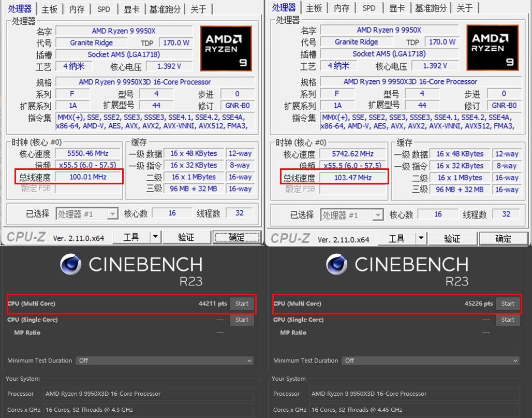Click 确定 button in left CPU-Z

click(x=237, y=237)
